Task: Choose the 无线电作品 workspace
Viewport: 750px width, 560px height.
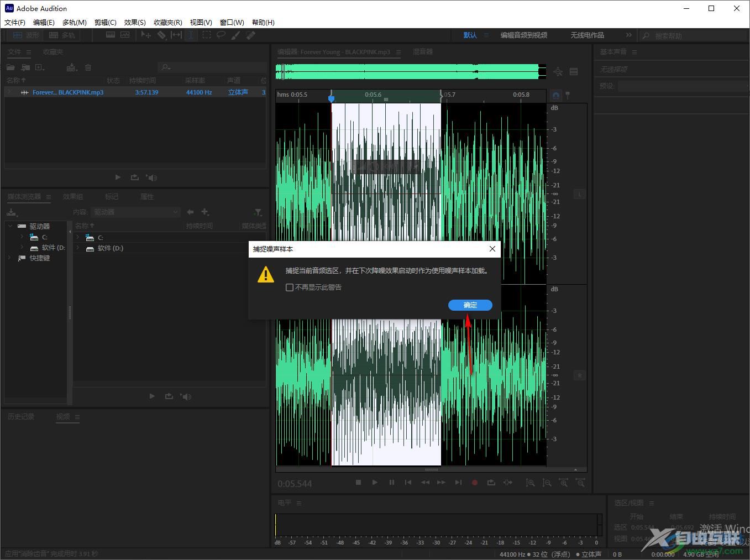Action: tap(587, 35)
